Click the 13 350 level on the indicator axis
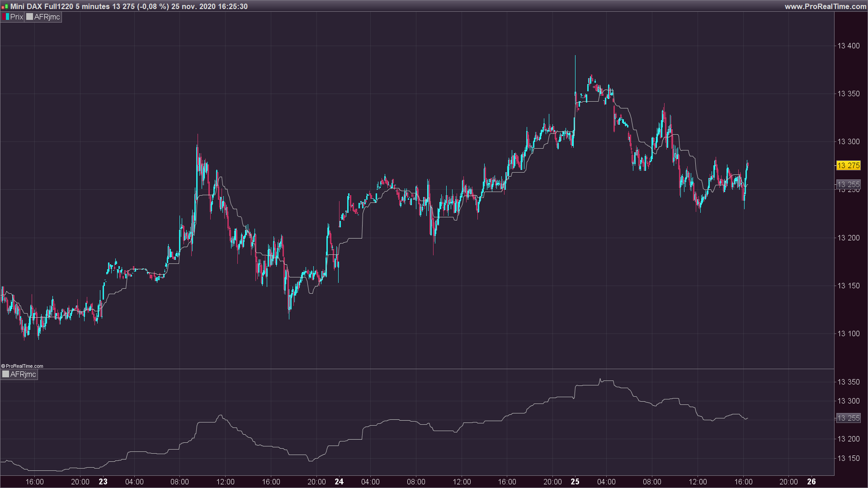This screenshot has width=868, height=488. [x=849, y=382]
